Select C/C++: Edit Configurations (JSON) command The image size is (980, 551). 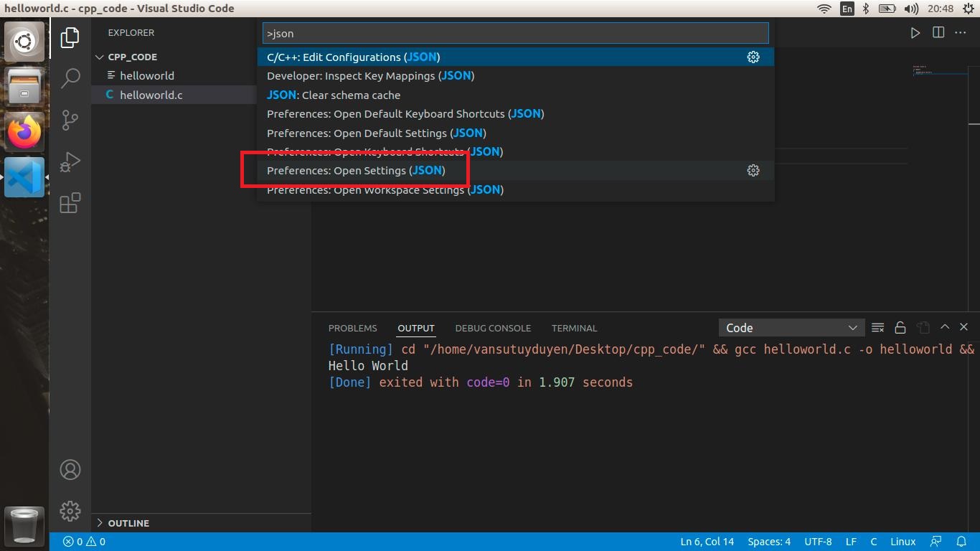click(516, 57)
